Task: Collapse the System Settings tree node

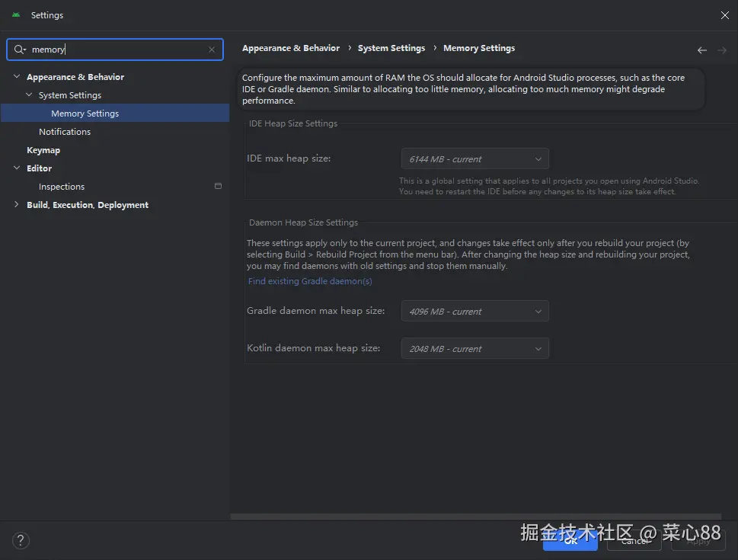Action: point(29,94)
